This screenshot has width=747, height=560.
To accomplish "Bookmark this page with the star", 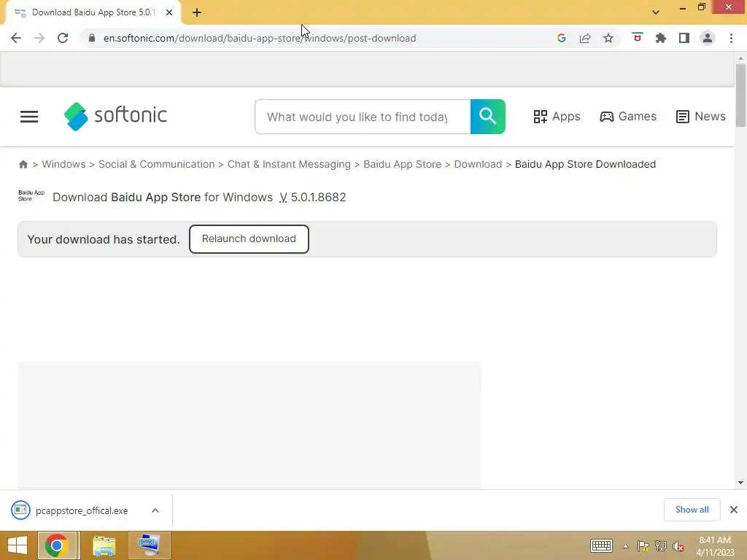I will [x=608, y=38].
